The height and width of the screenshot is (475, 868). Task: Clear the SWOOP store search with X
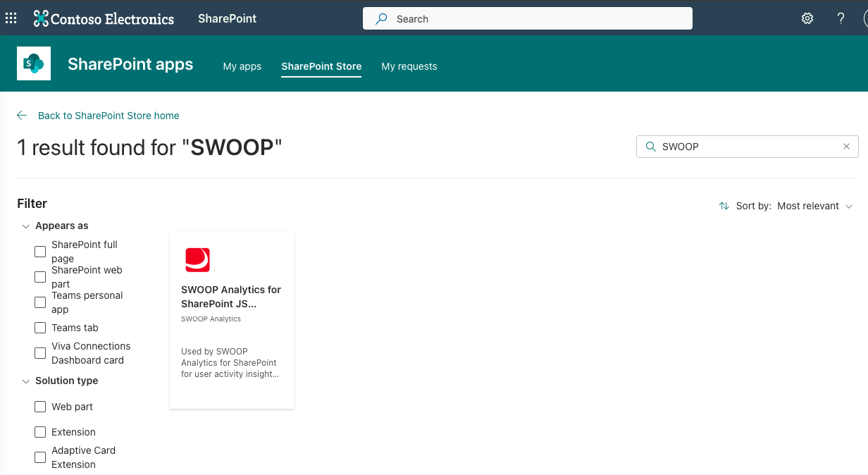[846, 147]
